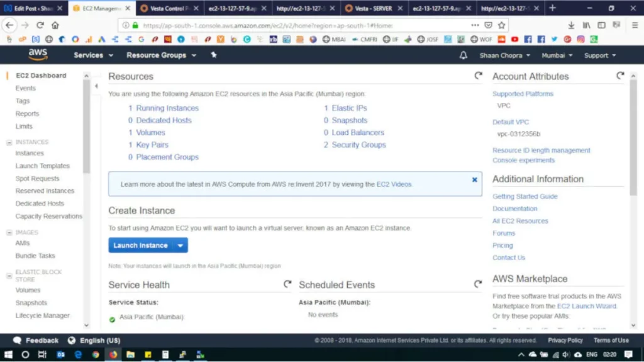Open Spot Requests in the sidebar
Viewport: 644px width, 362px height.
click(37, 178)
